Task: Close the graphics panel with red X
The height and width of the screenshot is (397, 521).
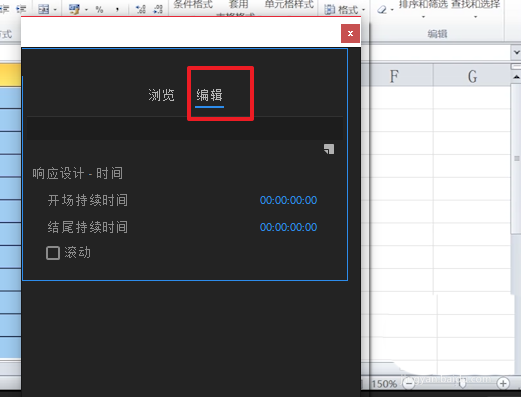Action: point(350,33)
